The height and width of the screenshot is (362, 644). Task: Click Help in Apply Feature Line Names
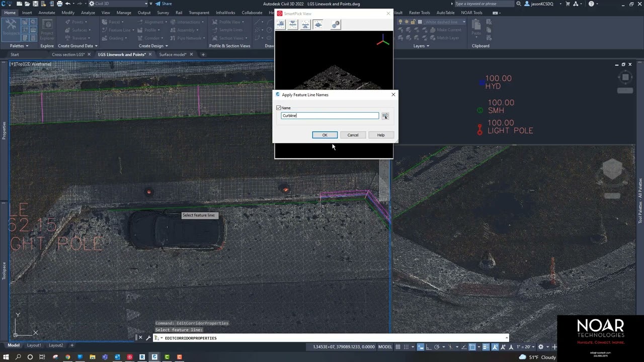381,135
